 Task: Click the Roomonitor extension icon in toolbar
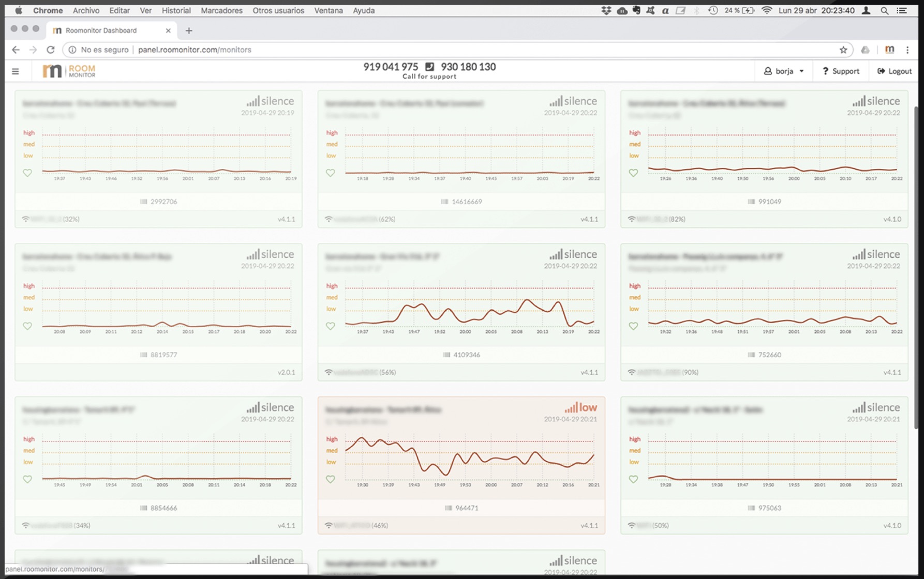(889, 50)
